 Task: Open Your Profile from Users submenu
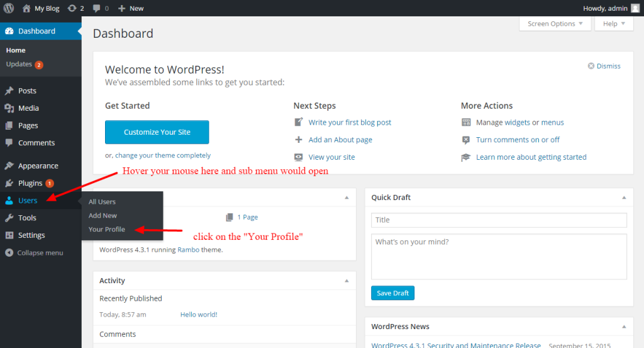tap(107, 229)
